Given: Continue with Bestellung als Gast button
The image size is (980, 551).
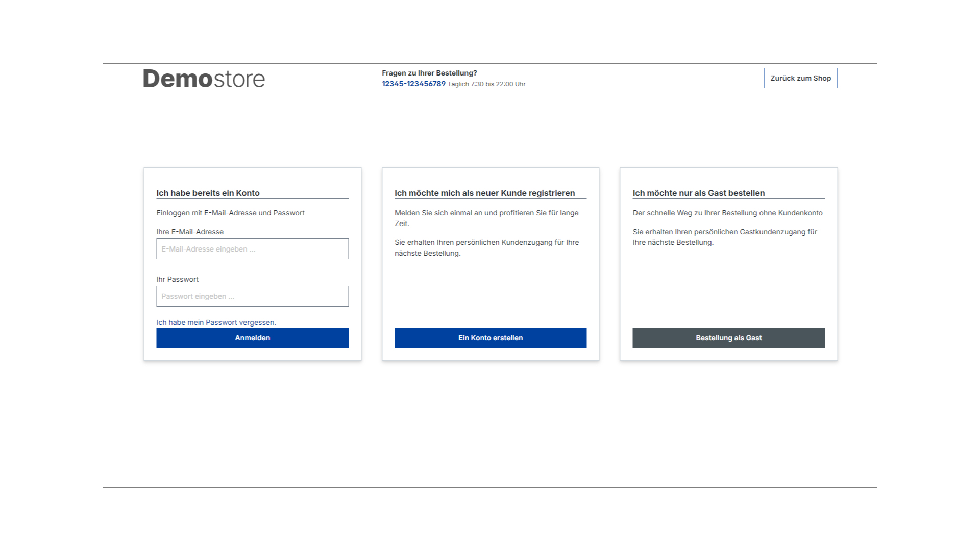Looking at the screenshot, I should 728,338.
